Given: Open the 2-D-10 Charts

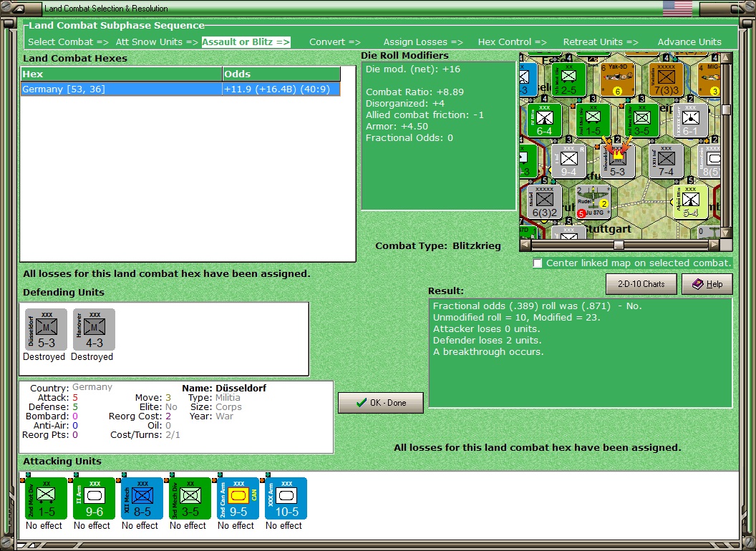Looking at the screenshot, I should tap(641, 284).
